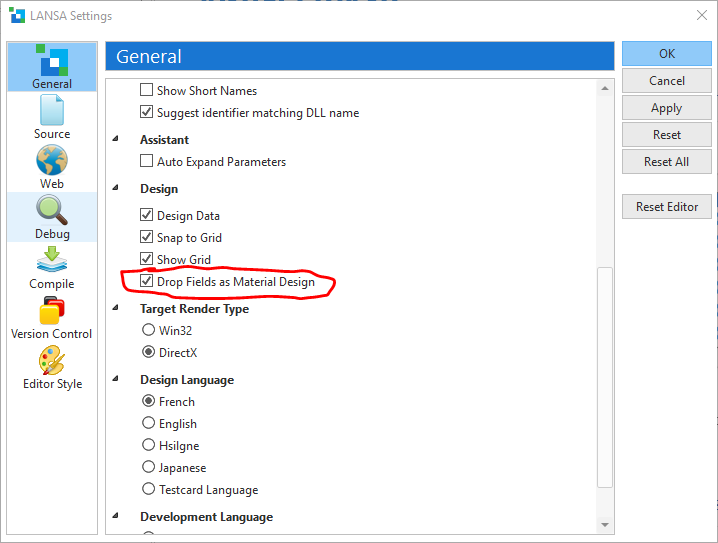This screenshot has width=718, height=543.
Task: Toggle the Snap to Grid checkbox
Action: [x=147, y=238]
